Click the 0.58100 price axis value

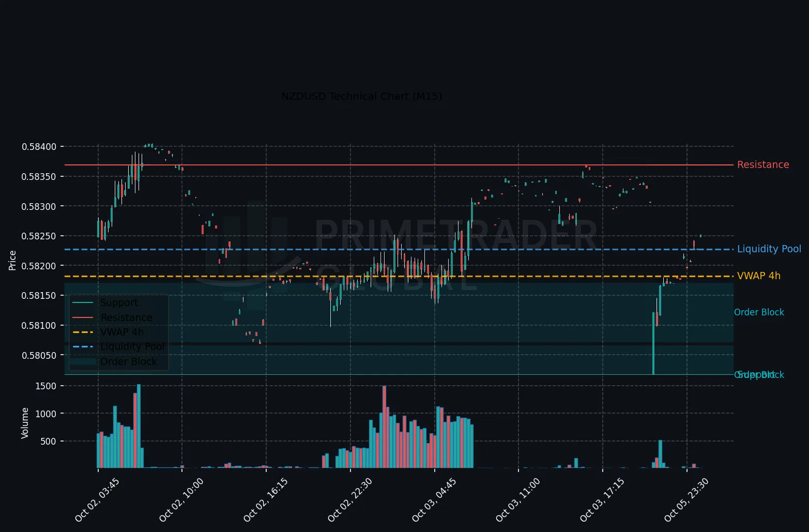click(x=39, y=326)
